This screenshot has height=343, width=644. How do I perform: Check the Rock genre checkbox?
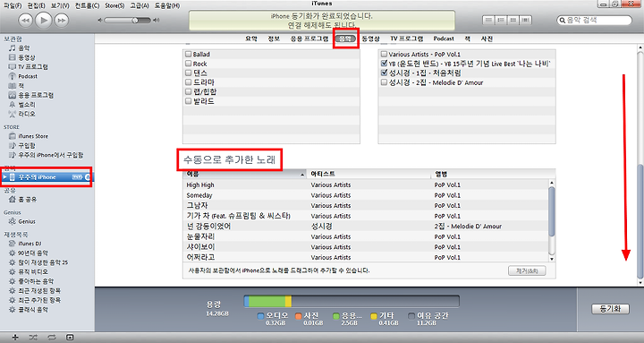188,64
